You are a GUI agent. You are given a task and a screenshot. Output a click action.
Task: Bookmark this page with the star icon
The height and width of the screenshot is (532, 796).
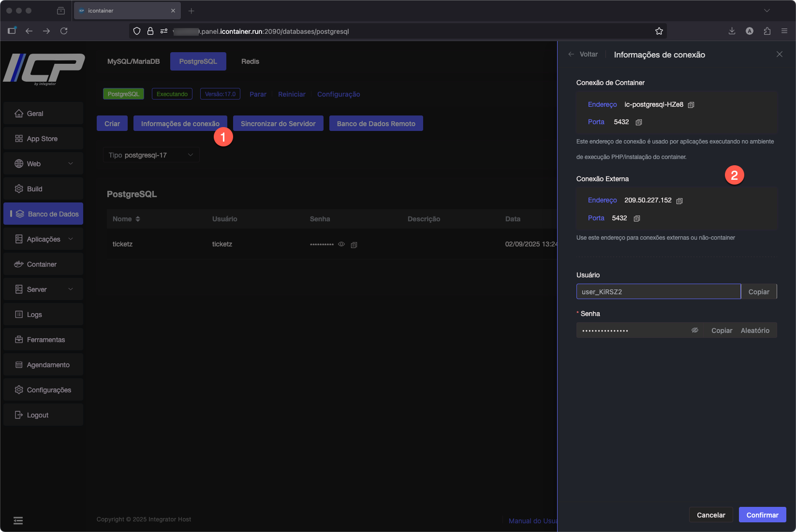pos(659,31)
